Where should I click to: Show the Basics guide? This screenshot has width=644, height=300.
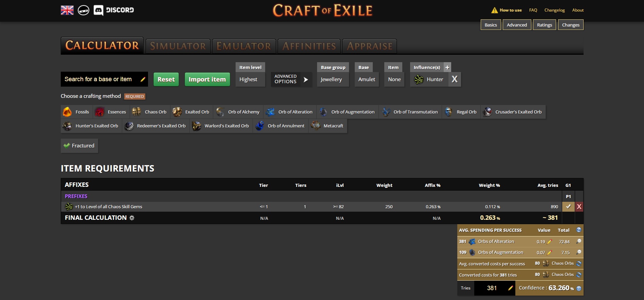click(x=491, y=25)
